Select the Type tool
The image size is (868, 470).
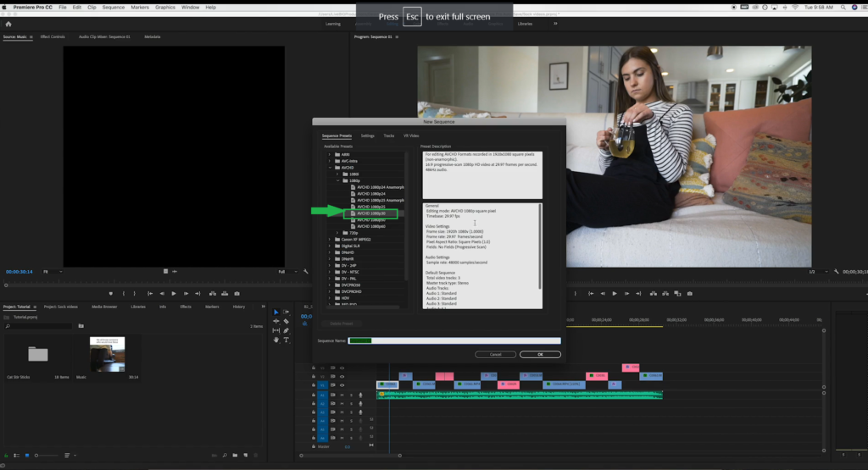287,340
